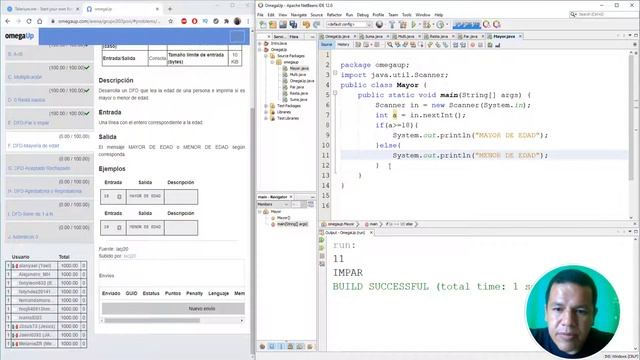Open the Profile Project dropdown arrow
The image size is (640, 360).
click(446, 25)
